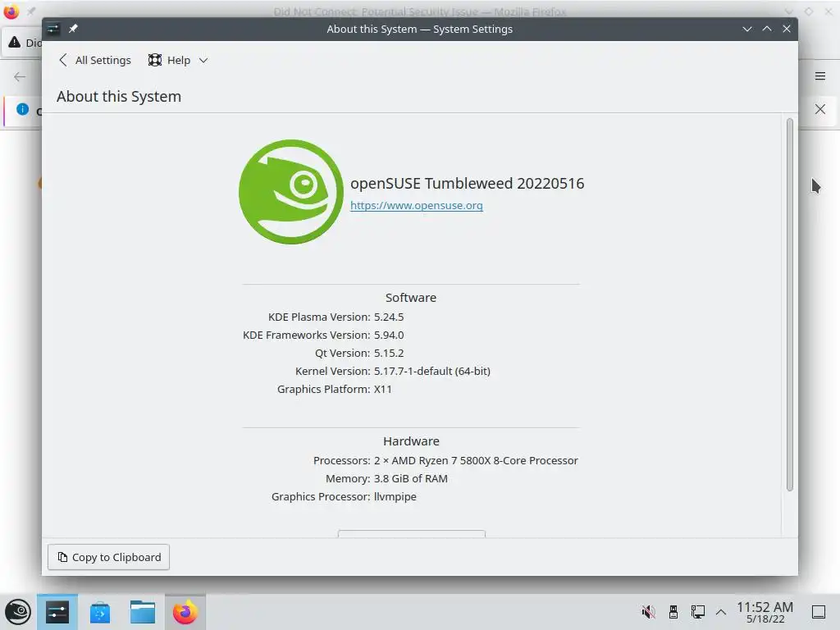Close the System Settings window
Screen dimensions: 840x630
coord(787,29)
